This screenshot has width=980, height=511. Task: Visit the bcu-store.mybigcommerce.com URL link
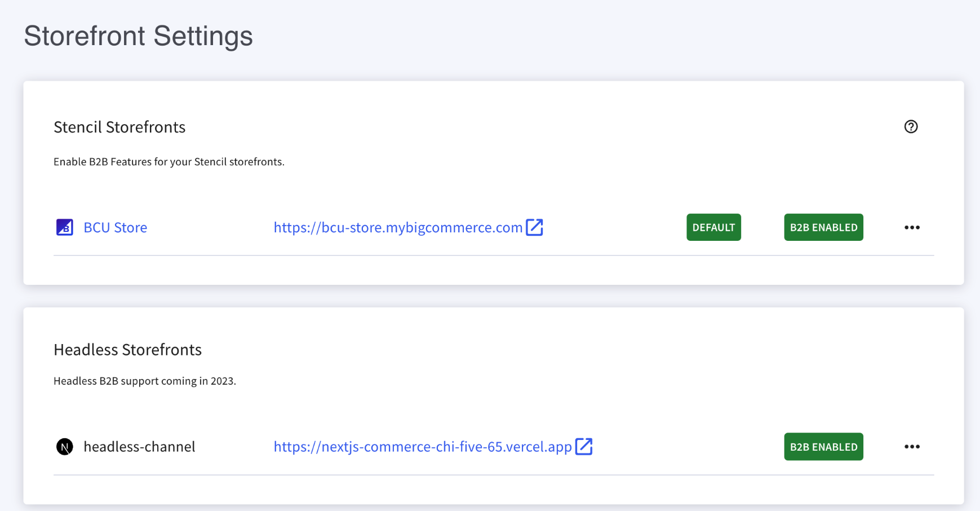pyautogui.click(x=398, y=227)
